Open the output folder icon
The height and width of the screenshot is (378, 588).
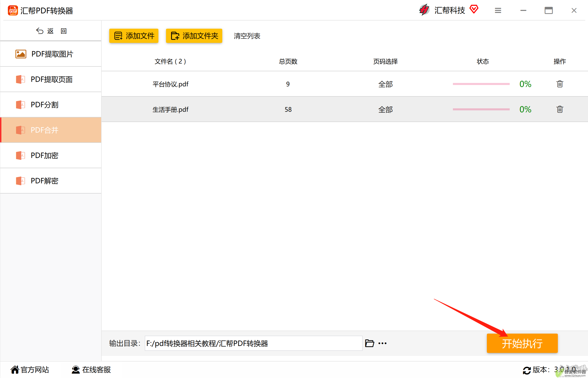pos(370,343)
